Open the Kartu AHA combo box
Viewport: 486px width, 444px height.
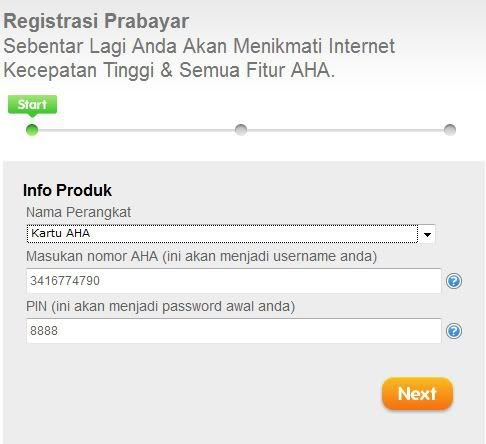click(x=231, y=234)
